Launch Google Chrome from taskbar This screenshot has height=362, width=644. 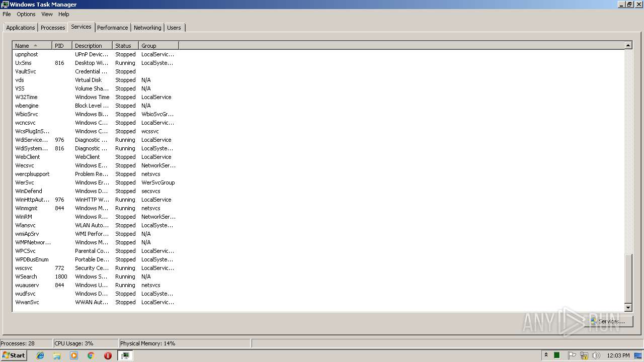click(91, 355)
